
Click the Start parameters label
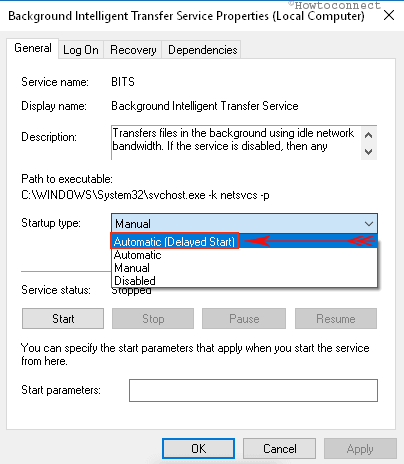click(x=61, y=390)
